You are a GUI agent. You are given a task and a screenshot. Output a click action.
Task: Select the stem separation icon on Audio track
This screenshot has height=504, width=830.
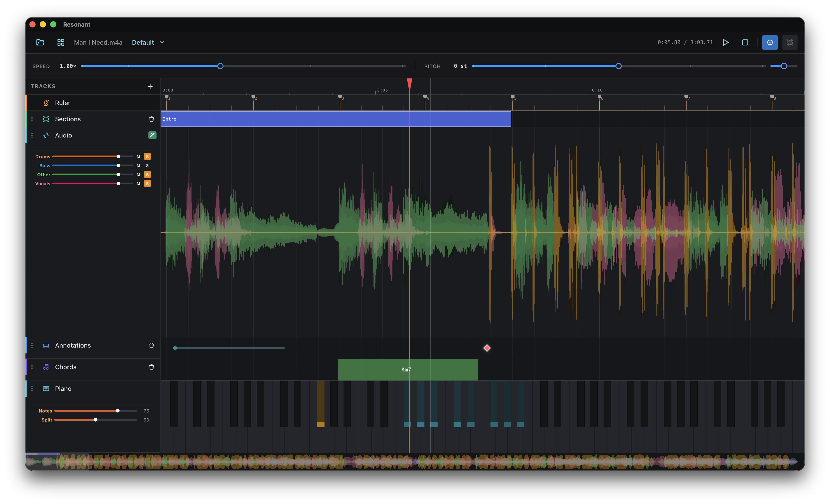(152, 135)
